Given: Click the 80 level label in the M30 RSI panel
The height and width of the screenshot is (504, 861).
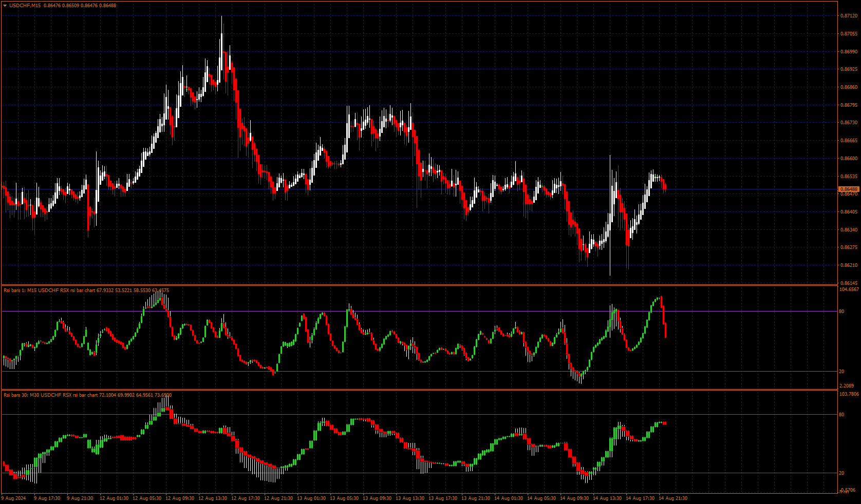Looking at the screenshot, I should [841, 415].
